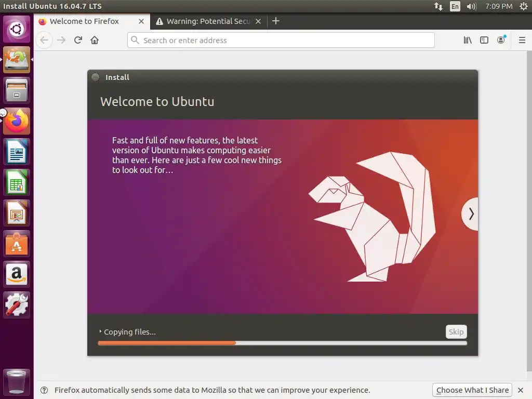
Task: Open the system power gear menu
Action: click(x=524, y=6)
